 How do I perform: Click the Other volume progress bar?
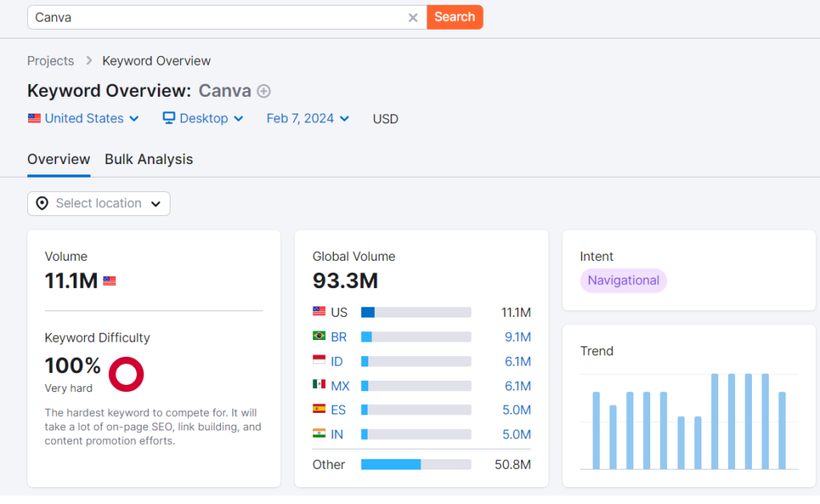tap(416, 464)
